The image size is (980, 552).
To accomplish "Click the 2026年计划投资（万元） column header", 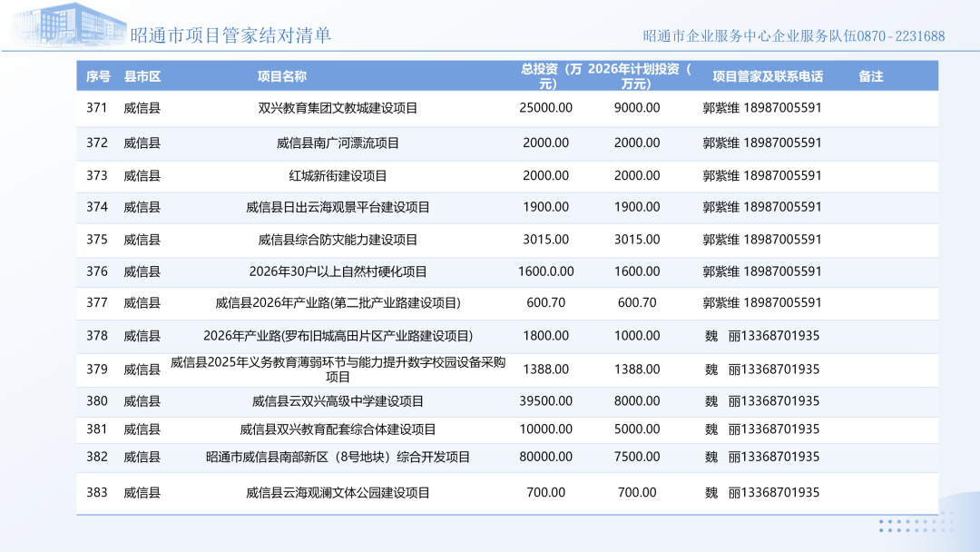I will pyautogui.click(x=640, y=76).
